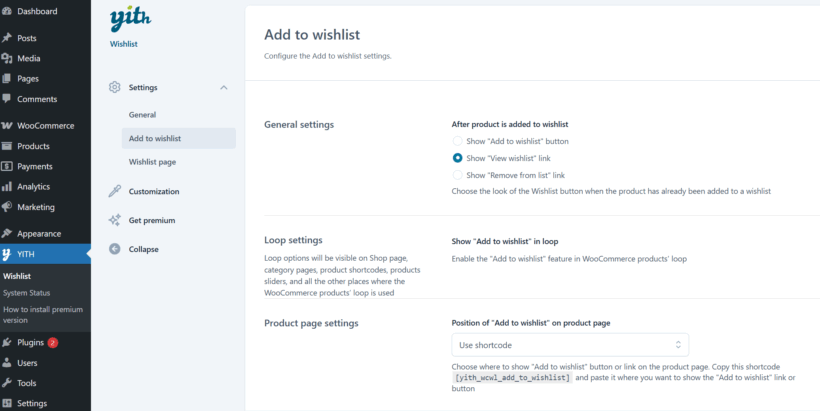Select Show "Add to wishlist" button option
The height and width of the screenshot is (411, 820).
coord(458,141)
